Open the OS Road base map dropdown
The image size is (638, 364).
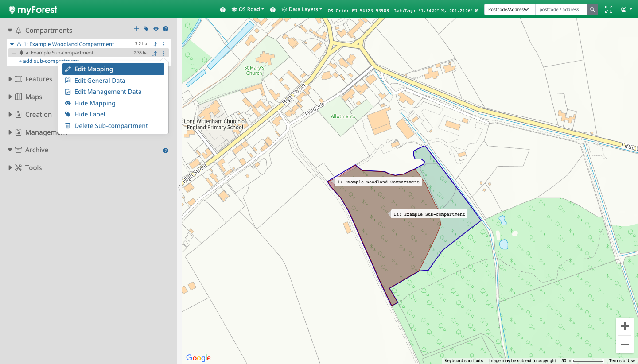[248, 9]
